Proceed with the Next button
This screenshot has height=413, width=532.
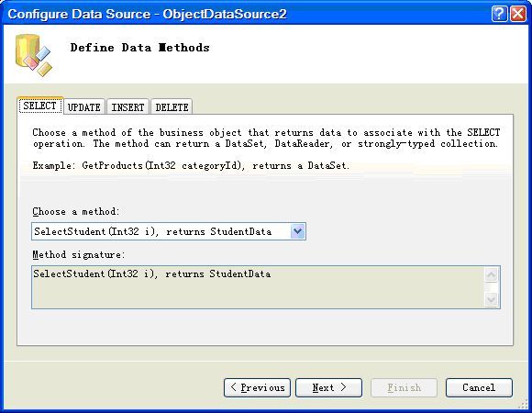328,387
